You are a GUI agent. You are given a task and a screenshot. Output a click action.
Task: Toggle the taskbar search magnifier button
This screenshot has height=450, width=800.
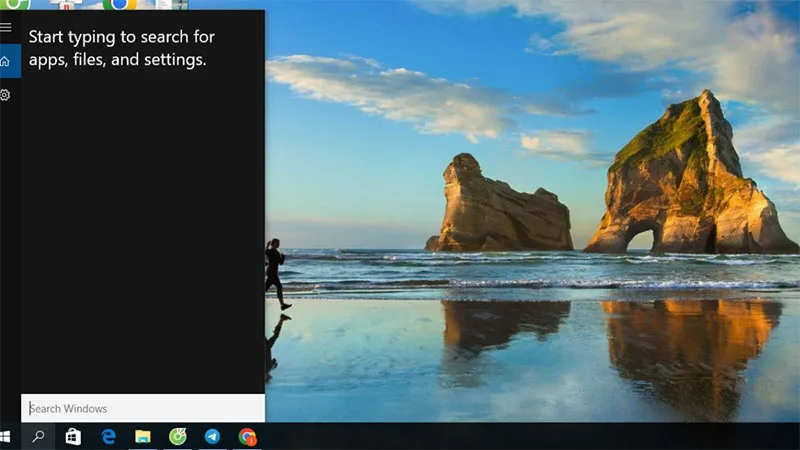pyautogui.click(x=38, y=436)
